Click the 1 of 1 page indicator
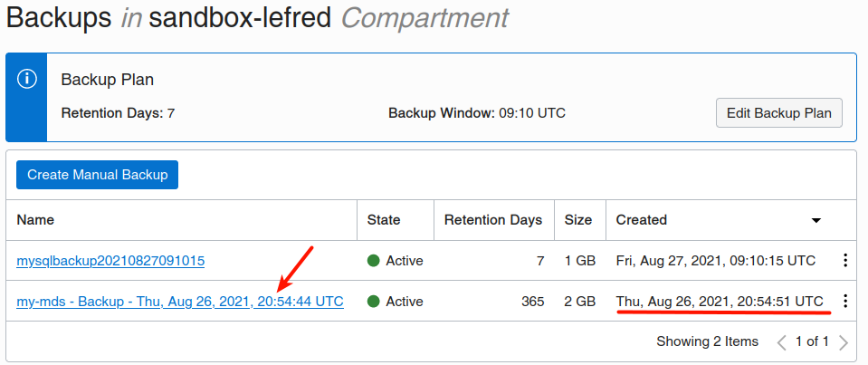The image size is (868, 365). [x=812, y=342]
